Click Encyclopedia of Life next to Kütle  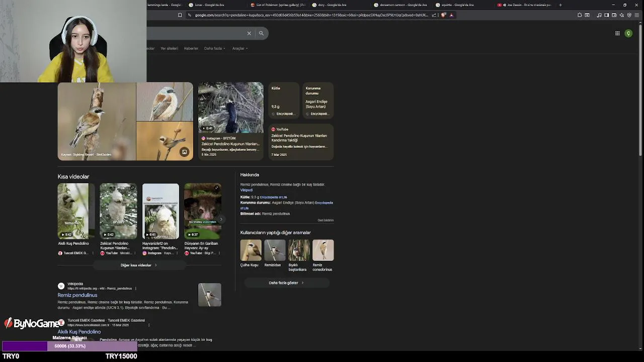point(273,197)
